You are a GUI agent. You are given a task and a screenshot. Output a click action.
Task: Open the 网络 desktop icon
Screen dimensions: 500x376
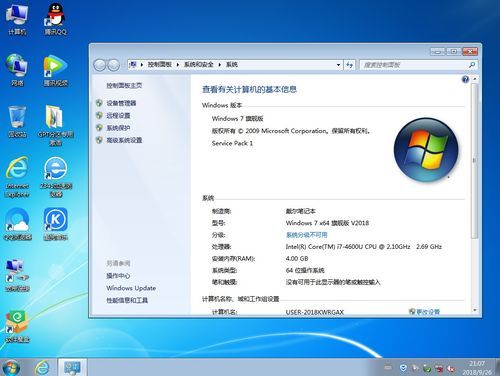(x=17, y=70)
